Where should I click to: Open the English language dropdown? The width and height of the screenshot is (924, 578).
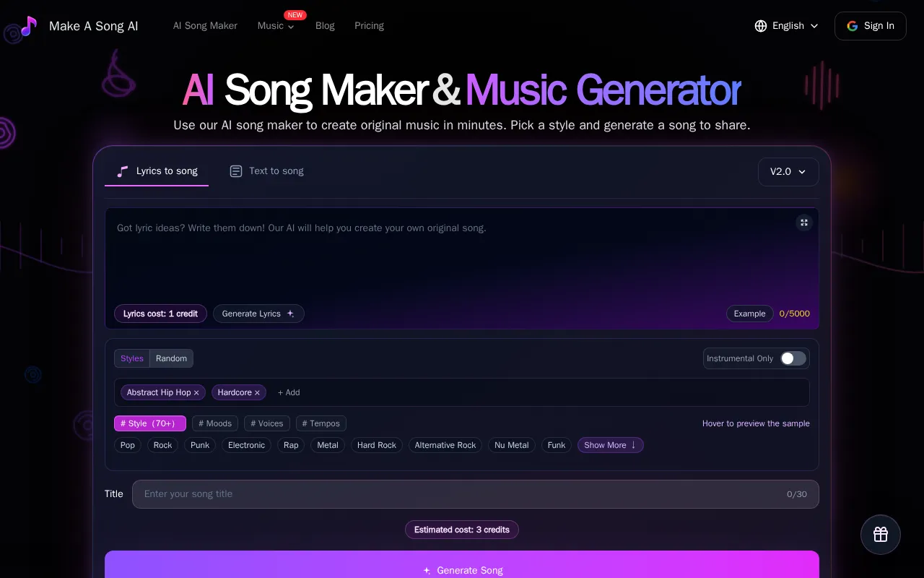pos(787,26)
